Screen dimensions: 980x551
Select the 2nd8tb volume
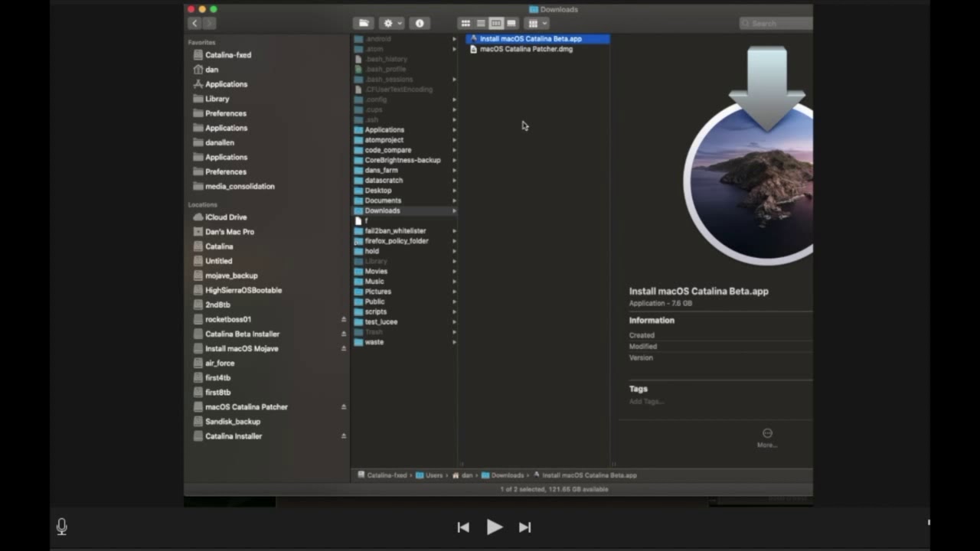tap(217, 305)
